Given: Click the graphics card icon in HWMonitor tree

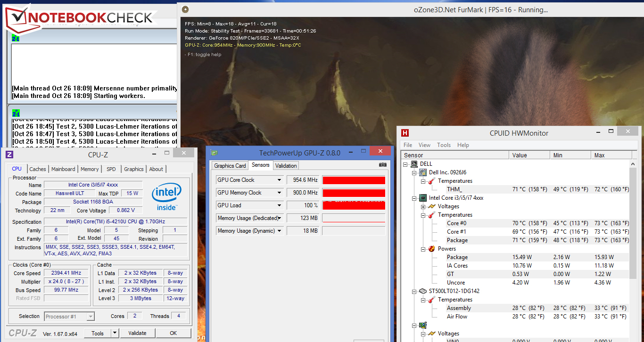Looking at the screenshot, I should [423, 325].
